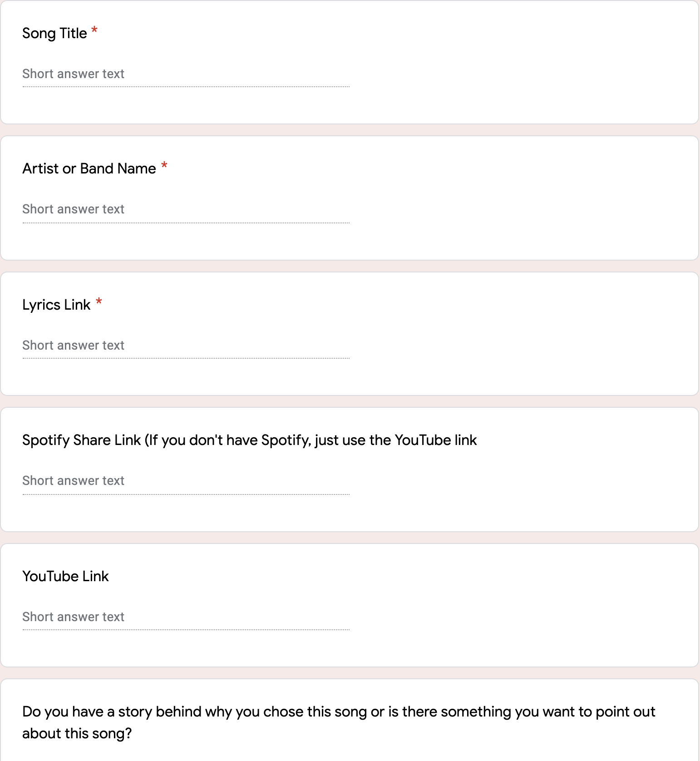Image resolution: width=700 pixels, height=761 pixels.
Task: Click the red asterisk beside Artist or Band Name
Action: (164, 166)
